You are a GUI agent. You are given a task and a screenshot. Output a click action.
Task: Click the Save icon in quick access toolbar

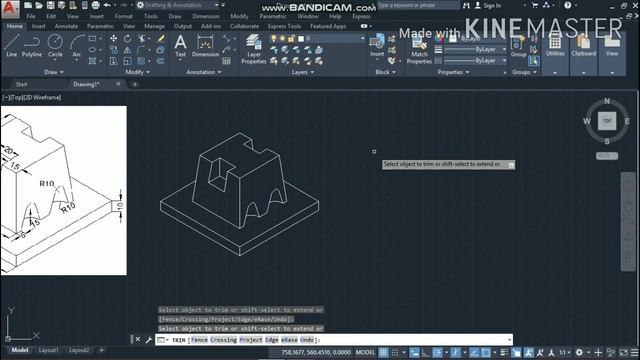pos(50,5)
